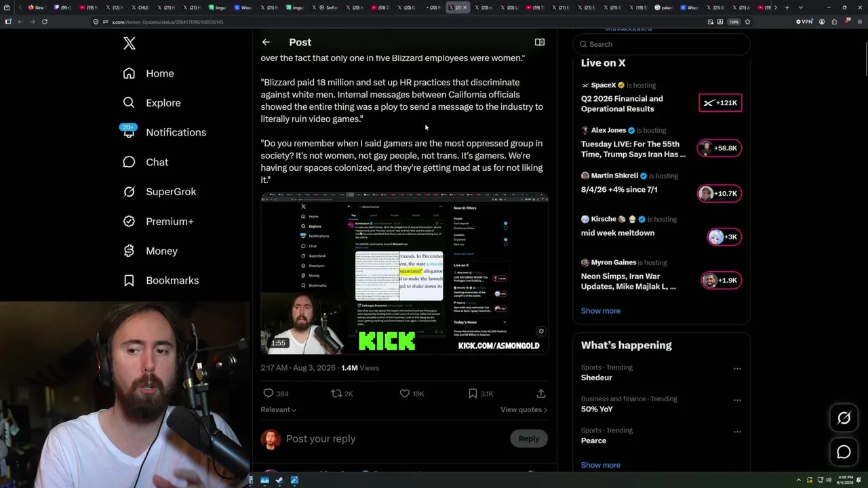The image size is (868, 488).
Task: Select Notifications in the navigation menu
Action: [x=176, y=132]
